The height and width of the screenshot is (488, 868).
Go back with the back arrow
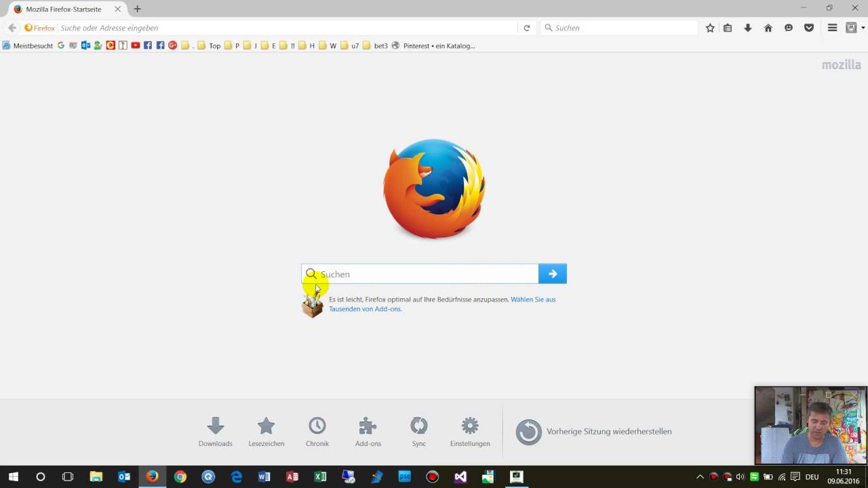(x=12, y=28)
